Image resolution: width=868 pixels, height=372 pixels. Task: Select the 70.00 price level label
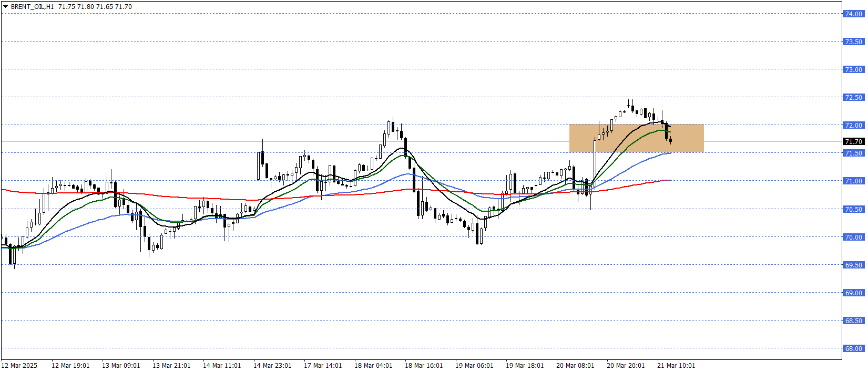coord(853,237)
